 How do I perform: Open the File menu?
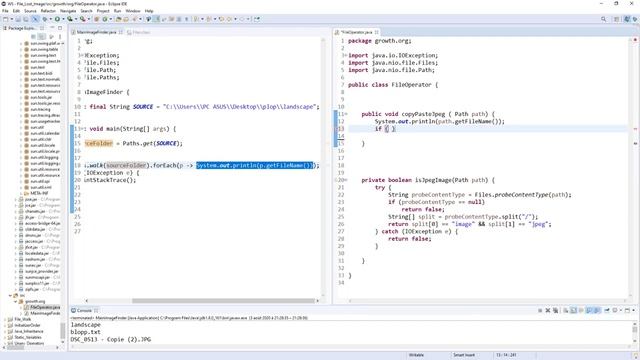(x=5, y=11)
